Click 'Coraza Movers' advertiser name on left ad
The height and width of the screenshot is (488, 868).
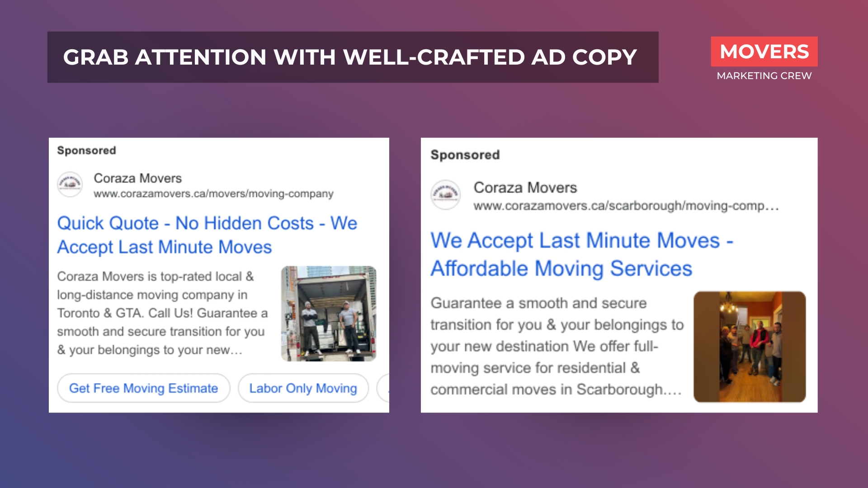pyautogui.click(x=137, y=178)
